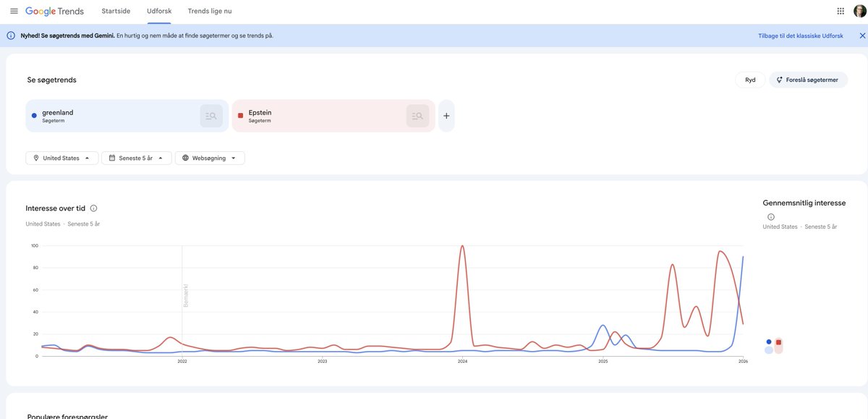Open the Seneste 5 år time range dropdown
The height and width of the screenshot is (419, 868).
tap(137, 158)
